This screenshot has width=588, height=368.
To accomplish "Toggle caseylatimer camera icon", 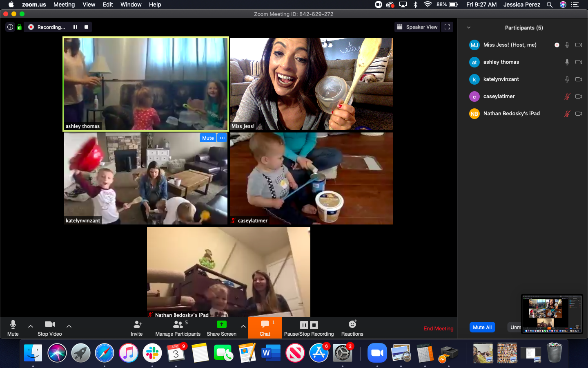I will (x=579, y=96).
